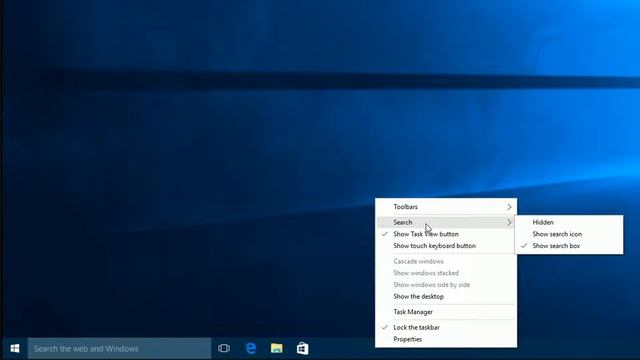Screen dimensions: 640x360
Task: Select the Search menu entry
Action: tap(446, 222)
